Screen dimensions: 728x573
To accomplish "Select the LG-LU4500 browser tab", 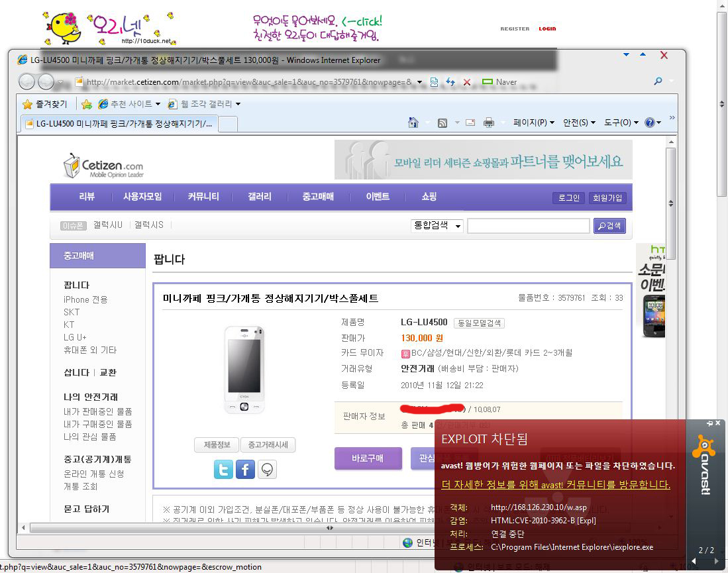I will 119,124.
